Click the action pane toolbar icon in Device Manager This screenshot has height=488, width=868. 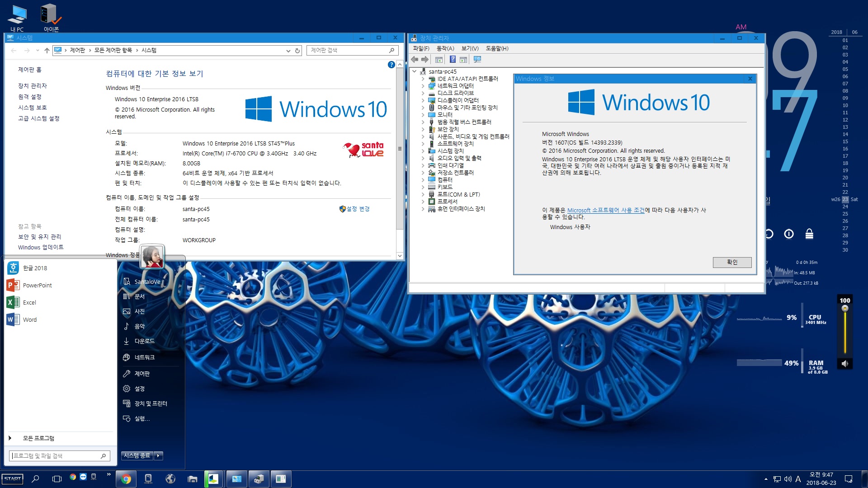(x=463, y=59)
